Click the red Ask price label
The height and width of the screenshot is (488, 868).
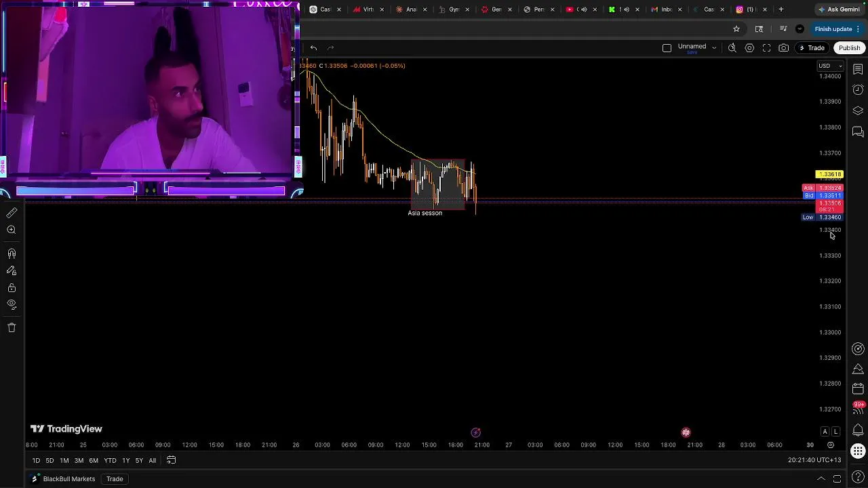coord(823,188)
